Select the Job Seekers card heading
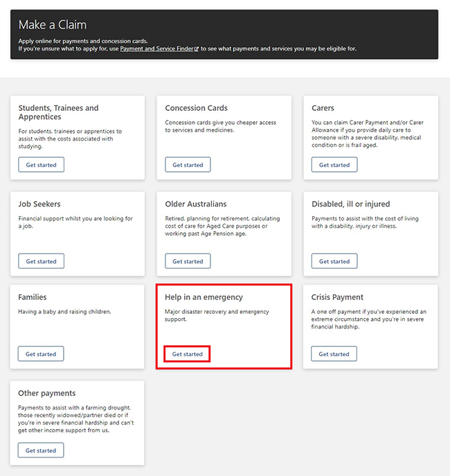The image size is (450, 476). pos(39,204)
